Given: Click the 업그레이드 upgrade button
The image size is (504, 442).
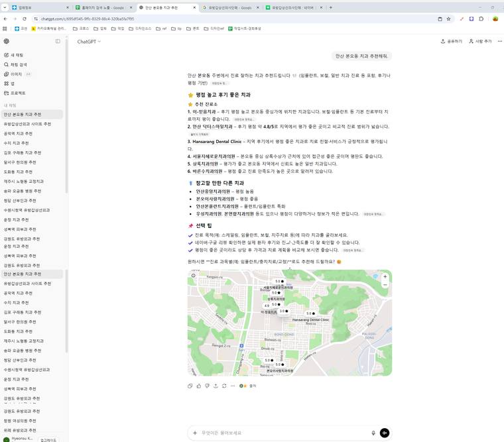Looking at the screenshot, I should point(48,440).
